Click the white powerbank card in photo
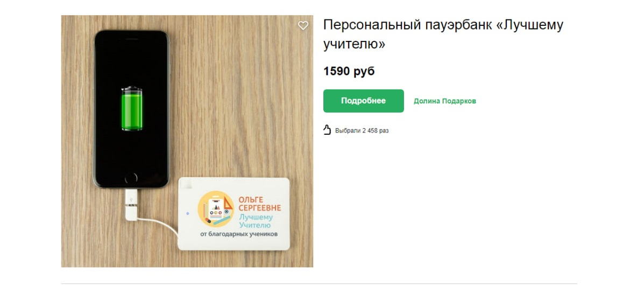 233,213
